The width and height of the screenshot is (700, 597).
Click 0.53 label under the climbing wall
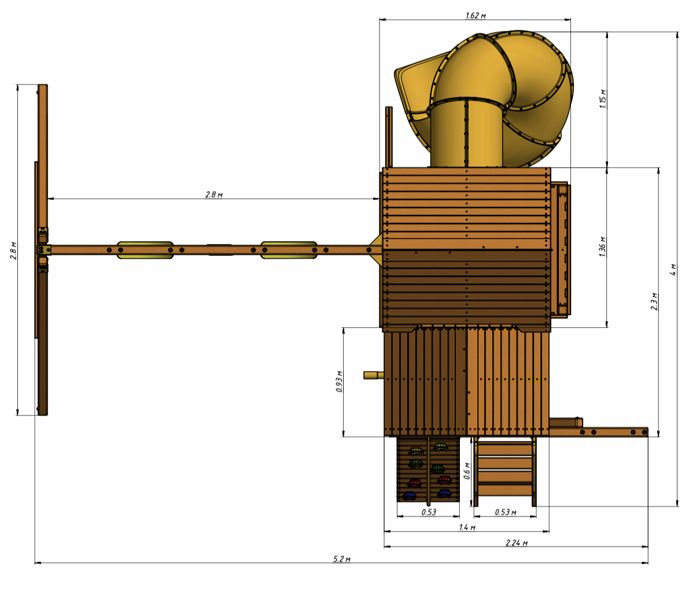pyautogui.click(x=429, y=512)
